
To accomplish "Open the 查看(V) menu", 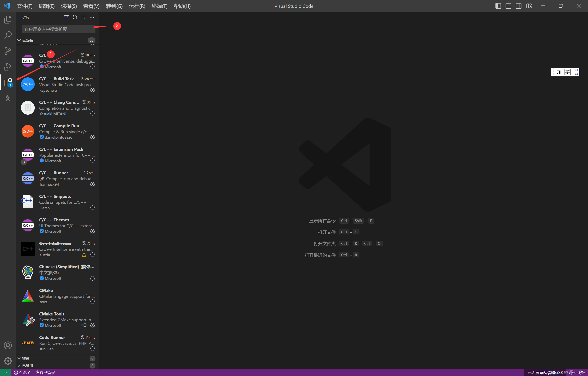I will click(91, 6).
